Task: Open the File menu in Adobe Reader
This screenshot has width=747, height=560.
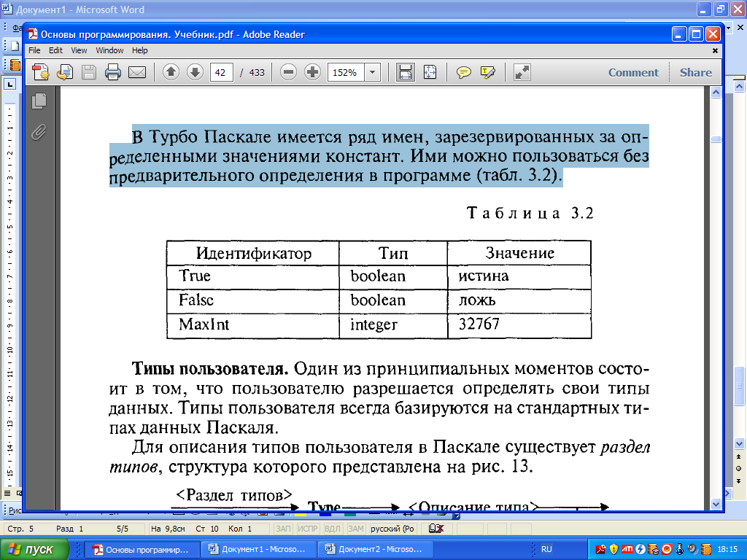Action: pos(34,50)
